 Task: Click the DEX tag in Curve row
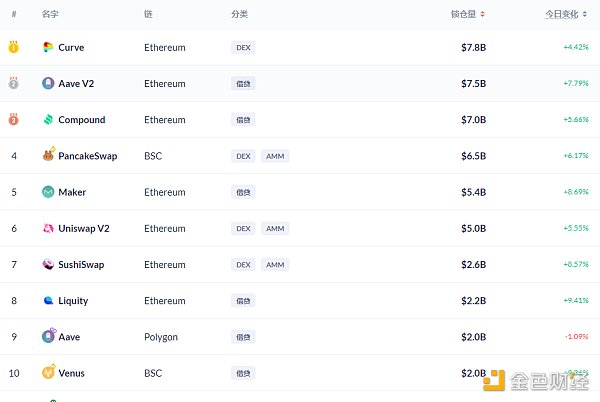(x=242, y=47)
